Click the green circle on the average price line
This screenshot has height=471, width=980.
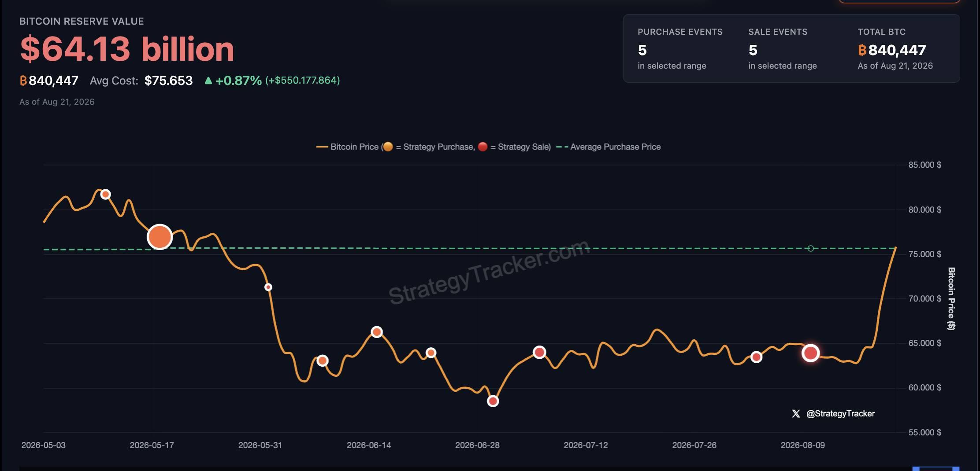click(811, 249)
